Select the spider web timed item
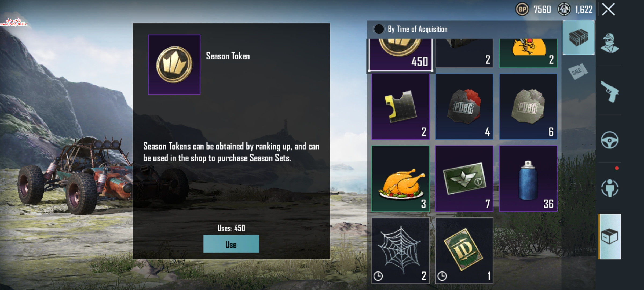This screenshot has height=290, width=644. click(401, 251)
